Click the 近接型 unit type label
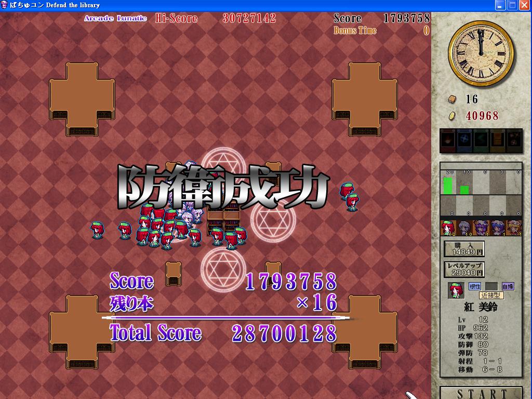The height and width of the screenshot is (399, 532). [x=491, y=296]
